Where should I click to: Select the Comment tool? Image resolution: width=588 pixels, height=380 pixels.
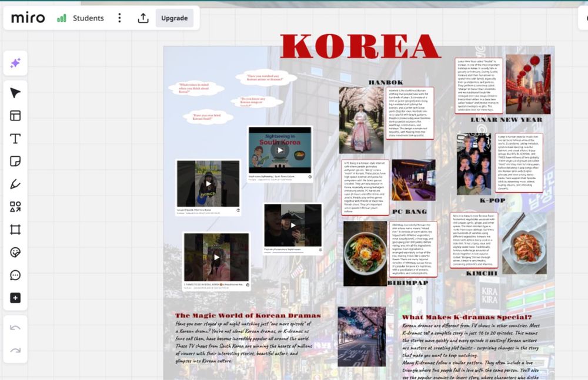(15, 275)
